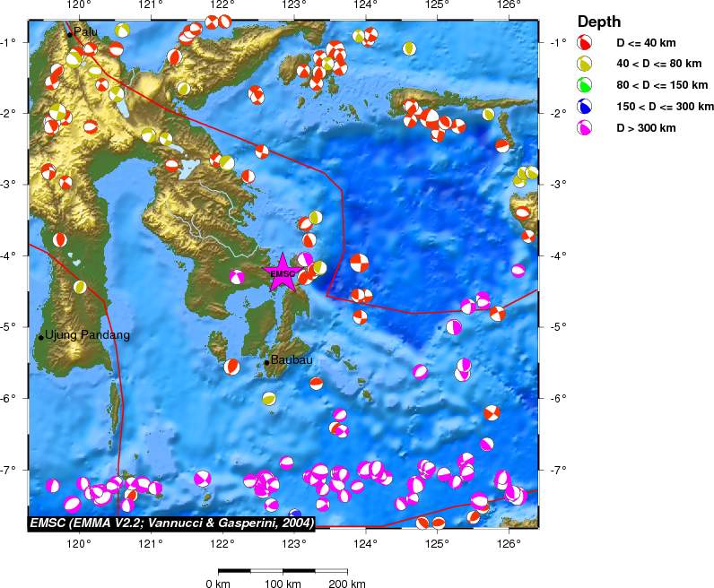
Task: Click the EMSC EMMA V2.2 credit banner
Action: (x=171, y=523)
